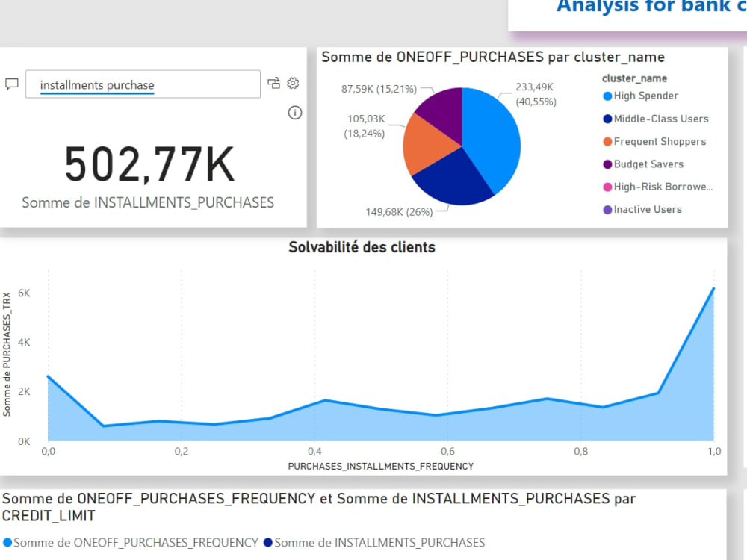747x560 pixels.
Task: Click the 0,4 x-axis tick label
Action: pos(314,451)
